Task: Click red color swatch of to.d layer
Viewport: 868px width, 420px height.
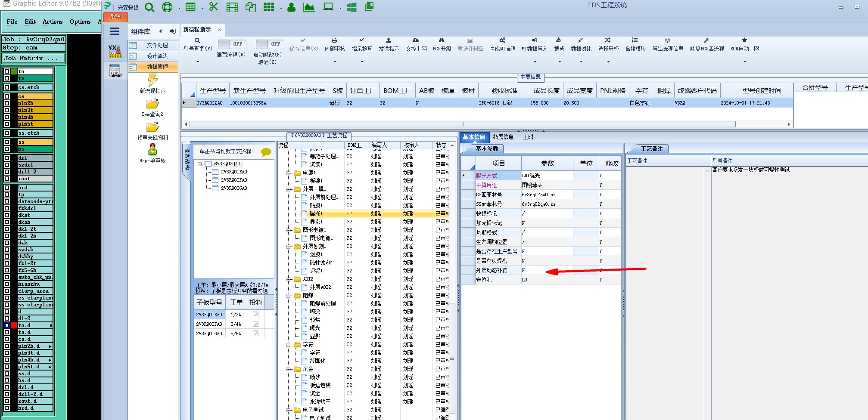Action: point(14,325)
